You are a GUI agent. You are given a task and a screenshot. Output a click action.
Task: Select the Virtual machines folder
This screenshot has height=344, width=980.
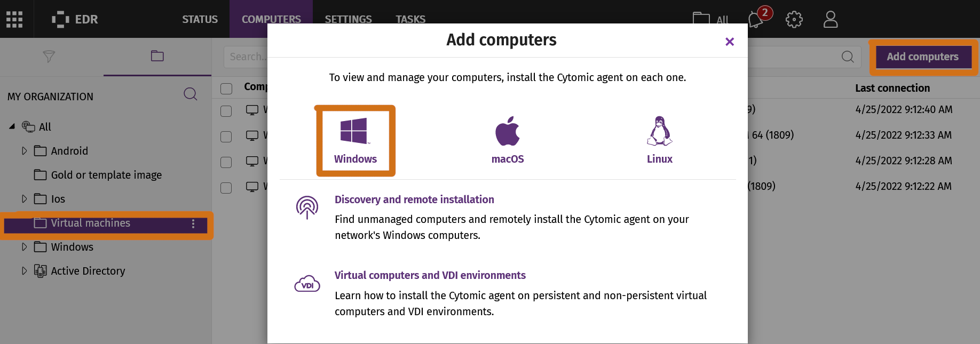[x=105, y=224]
